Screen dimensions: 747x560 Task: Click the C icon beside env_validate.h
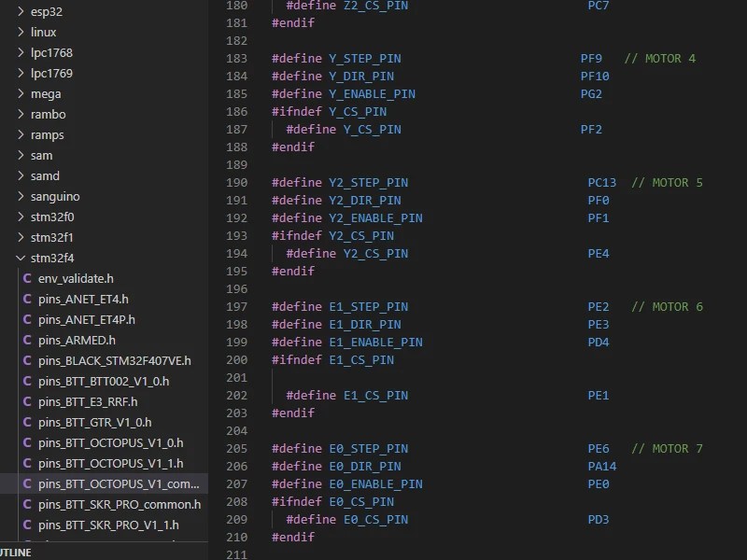[26, 278]
